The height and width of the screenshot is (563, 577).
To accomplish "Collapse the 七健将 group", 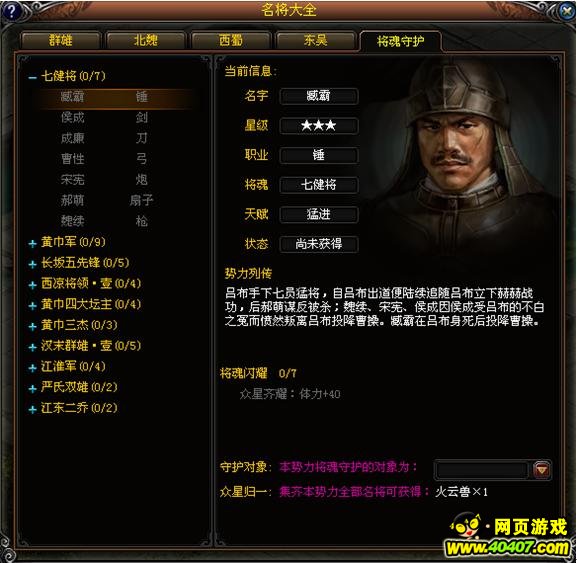I will (32, 77).
